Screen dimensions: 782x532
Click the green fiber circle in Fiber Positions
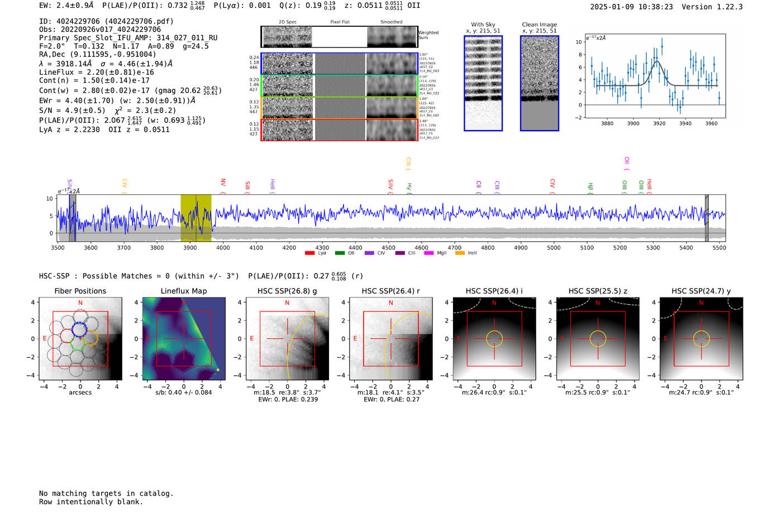[78, 344]
